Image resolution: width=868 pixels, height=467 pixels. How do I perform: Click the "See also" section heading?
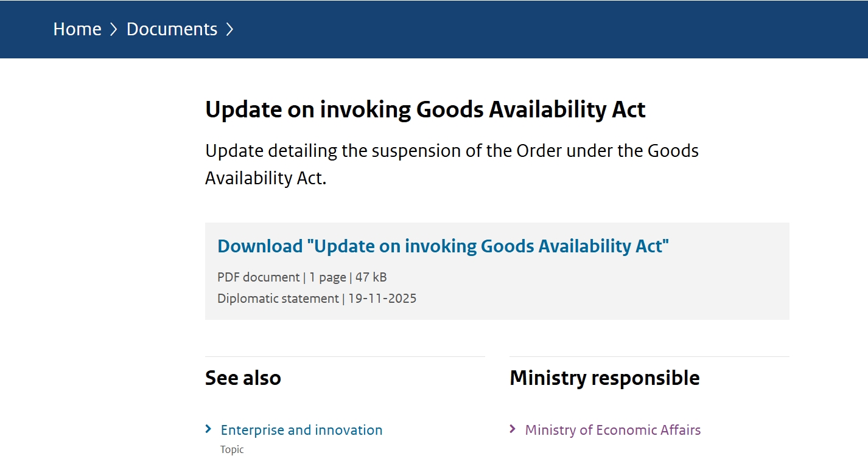(x=243, y=378)
